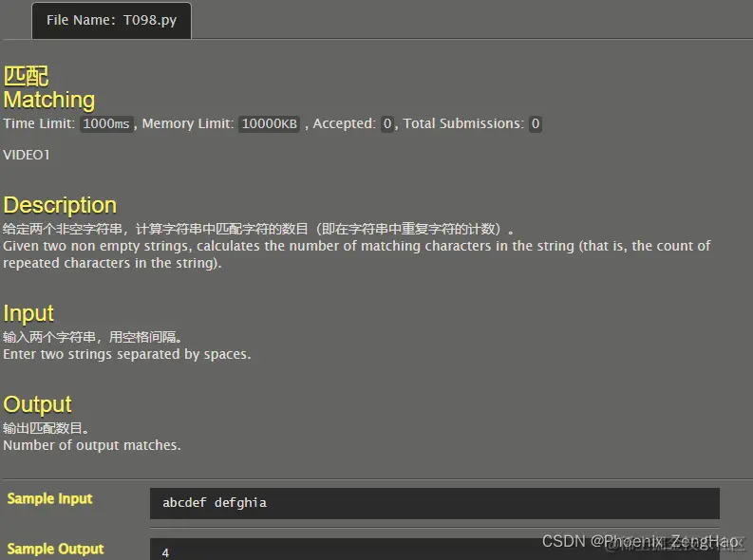The height and width of the screenshot is (560, 753).
Task: Click the sample input box 'abcdef defghia'
Action: [x=435, y=503]
